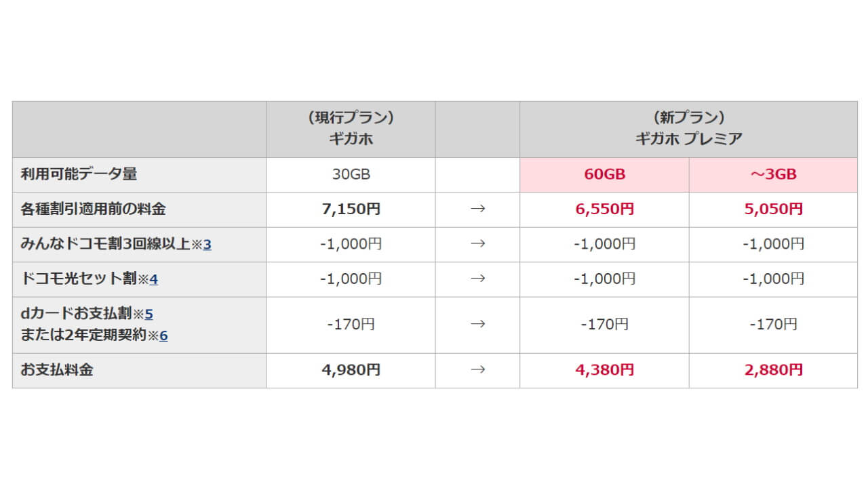Select the red 6,550円 price cell
This screenshot has width=868, height=488.
[x=604, y=209]
